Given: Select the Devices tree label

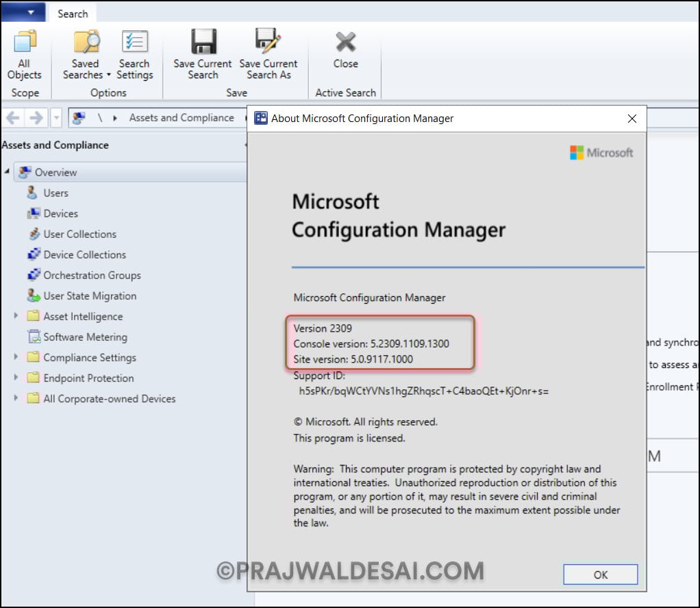Looking at the screenshot, I should coord(61,214).
